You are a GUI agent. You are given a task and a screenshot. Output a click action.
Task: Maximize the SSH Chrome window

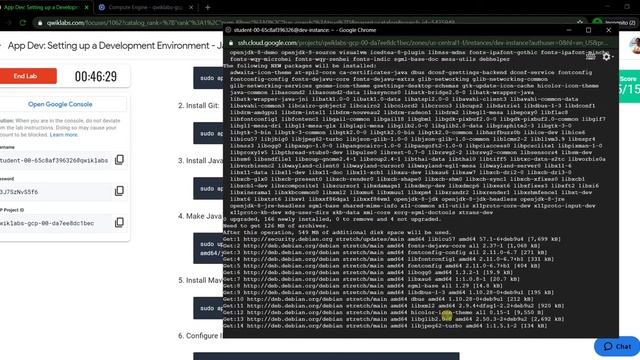[x=589, y=30]
